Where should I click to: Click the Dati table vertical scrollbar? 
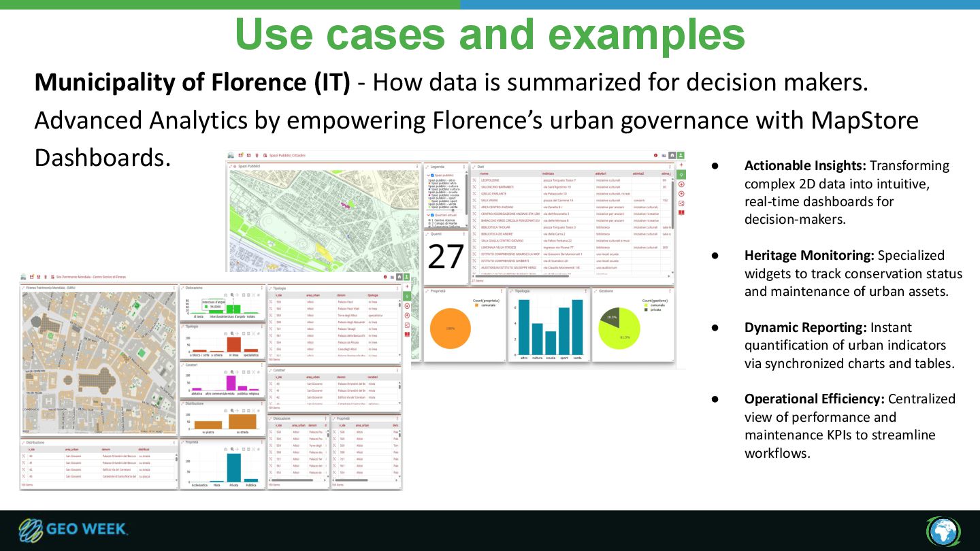click(x=672, y=204)
